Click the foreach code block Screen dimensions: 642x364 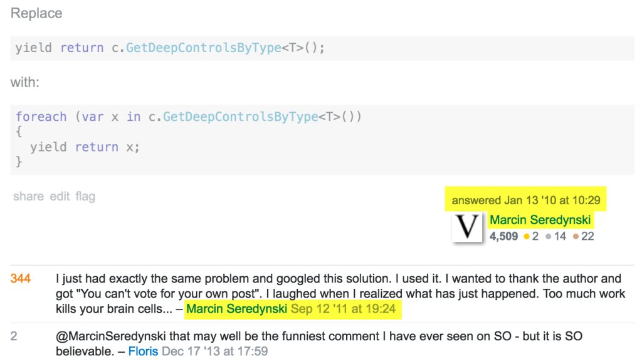[x=322, y=140]
